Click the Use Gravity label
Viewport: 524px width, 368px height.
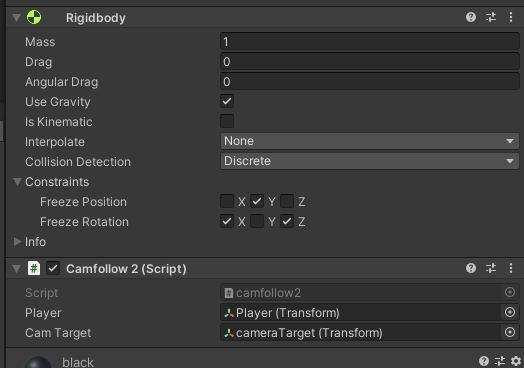point(58,102)
